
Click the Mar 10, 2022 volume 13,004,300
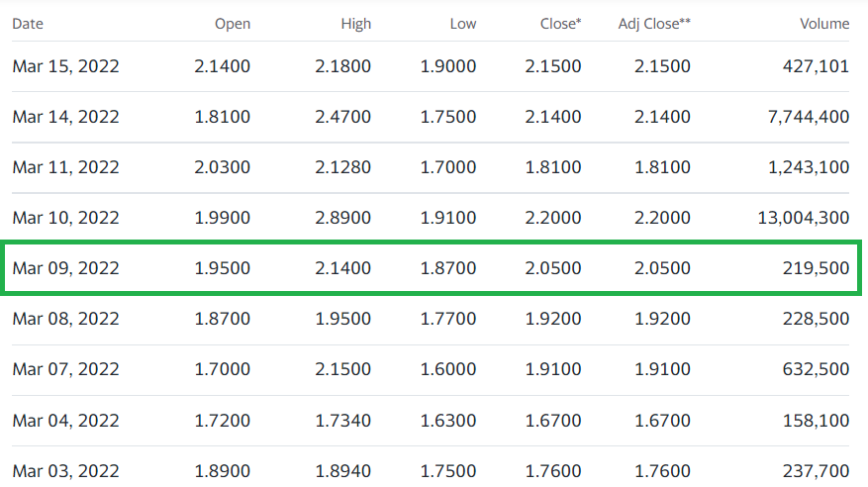804,218
